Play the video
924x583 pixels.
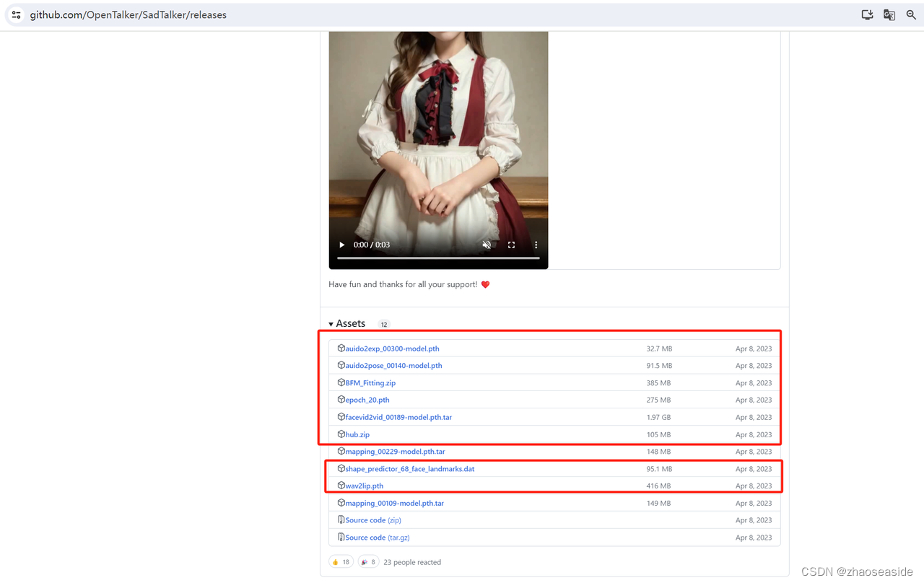(x=342, y=245)
